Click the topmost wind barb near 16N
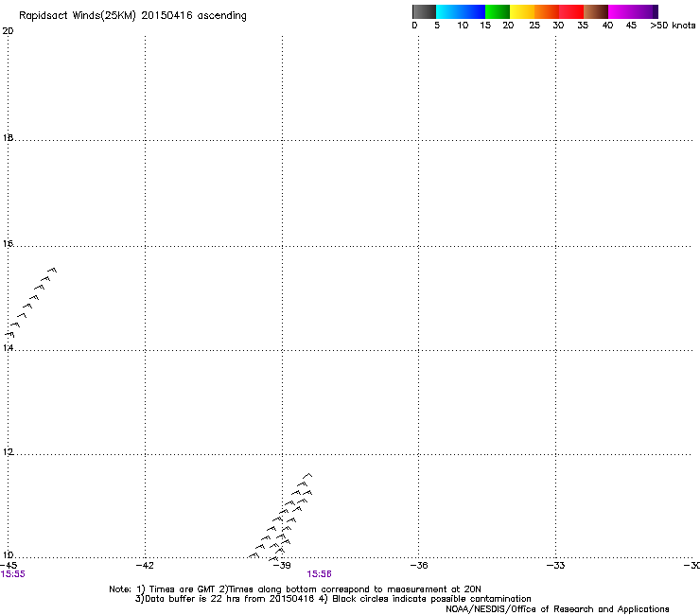Screen dimensions: 700x615 click(52, 270)
